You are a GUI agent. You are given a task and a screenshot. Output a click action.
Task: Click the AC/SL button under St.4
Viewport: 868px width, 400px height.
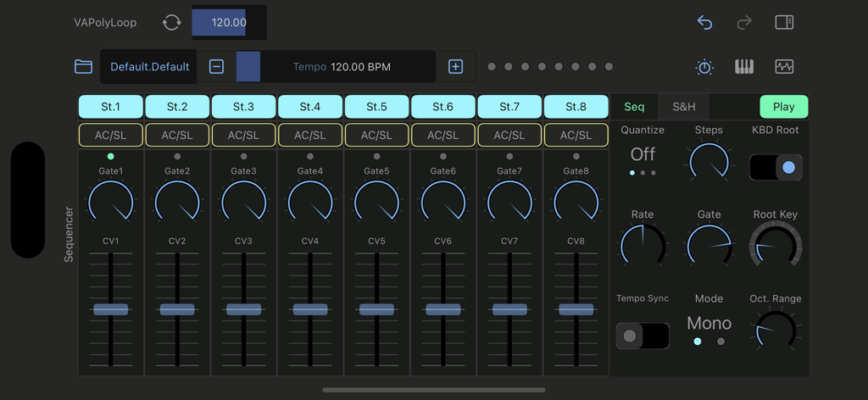(x=310, y=135)
